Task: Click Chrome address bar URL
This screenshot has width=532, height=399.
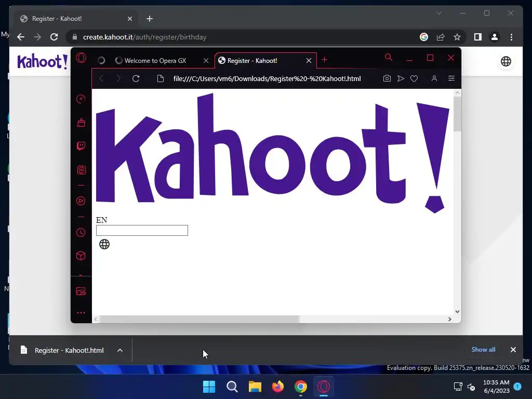Action: click(x=144, y=37)
